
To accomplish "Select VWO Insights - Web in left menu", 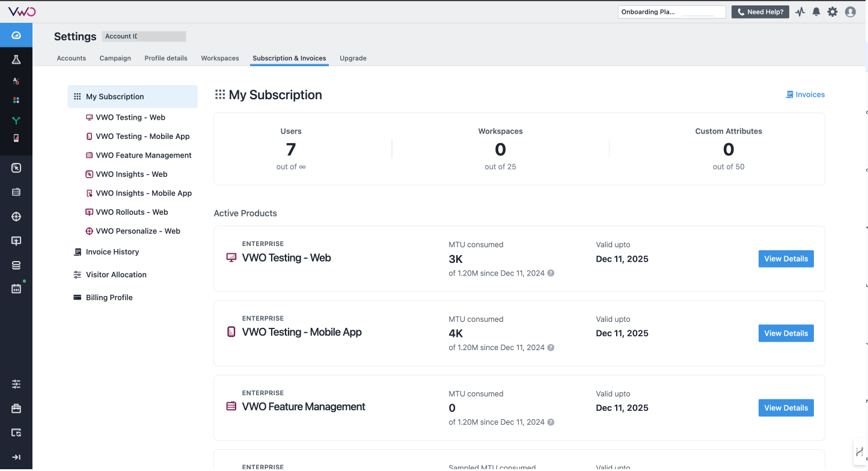I will coord(127,174).
